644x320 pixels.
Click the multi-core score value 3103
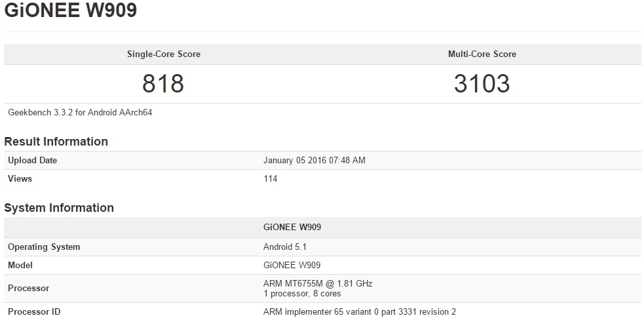pyautogui.click(x=482, y=83)
